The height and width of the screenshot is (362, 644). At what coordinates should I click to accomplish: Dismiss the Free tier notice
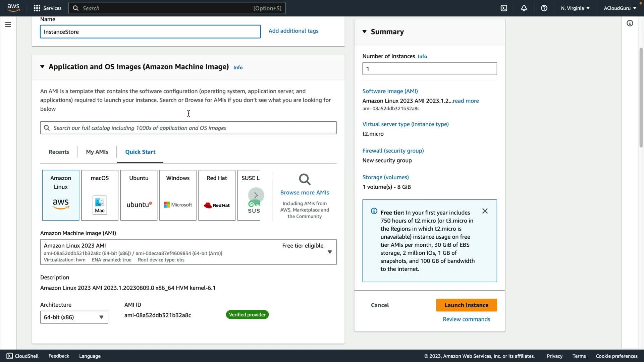point(485,211)
